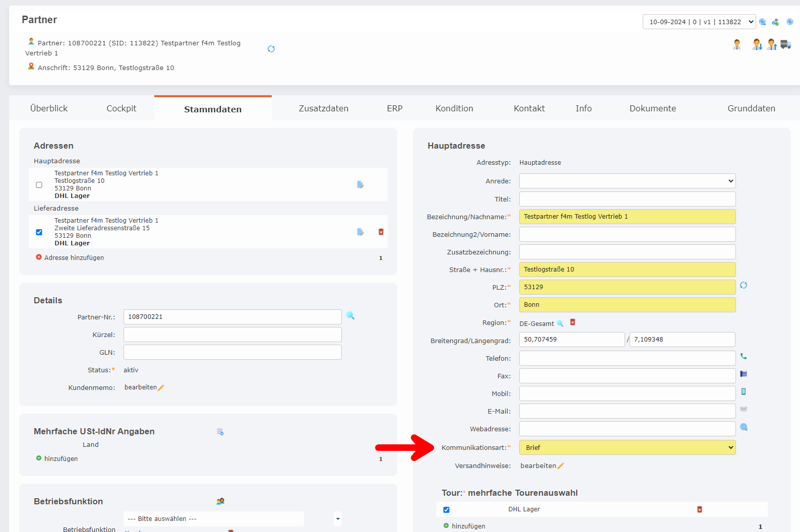
Task: Switch to the Zusatzdaten tab
Action: coord(323,108)
